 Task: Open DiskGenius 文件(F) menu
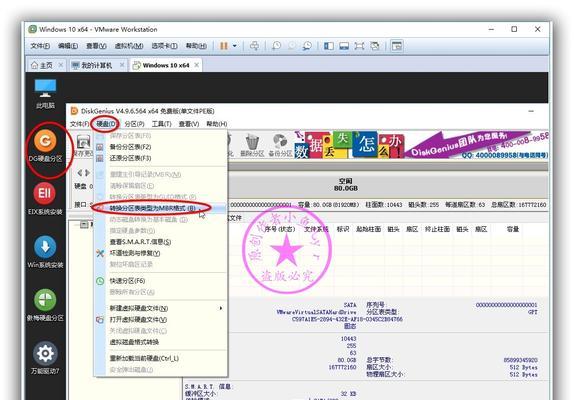tap(79, 124)
